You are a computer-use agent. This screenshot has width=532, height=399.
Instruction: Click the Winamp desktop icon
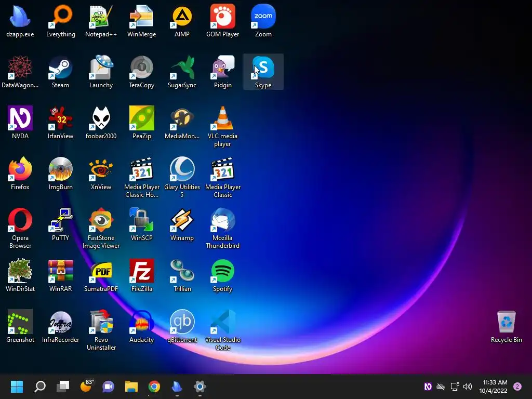pyautogui.click(x=182, y=224)
